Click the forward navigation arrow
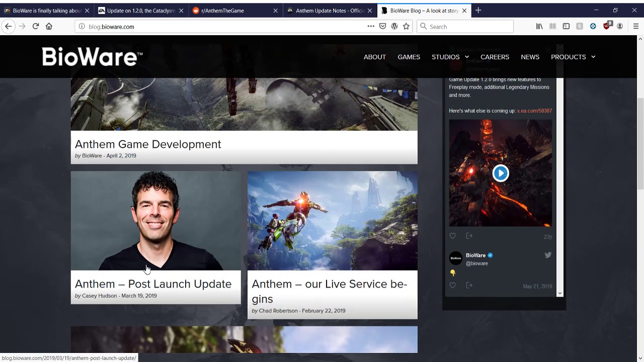 pyautogui.click(x=22, y=26)
